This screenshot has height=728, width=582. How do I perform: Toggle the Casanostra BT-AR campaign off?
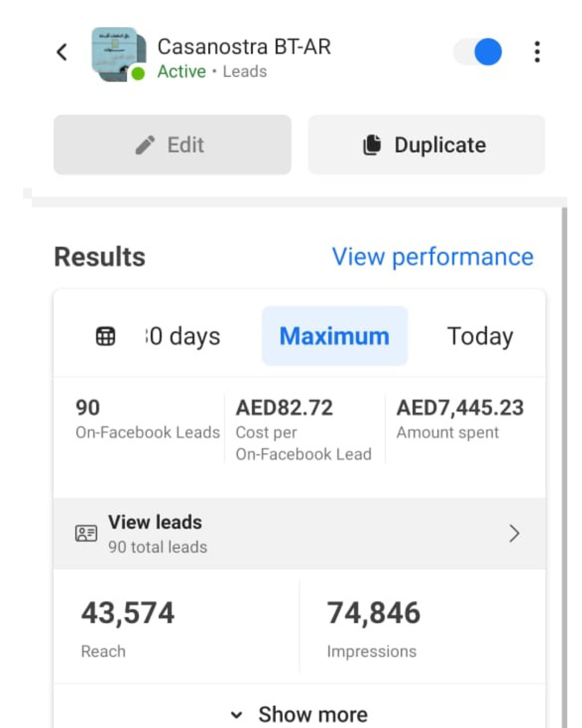click(479, 52)
